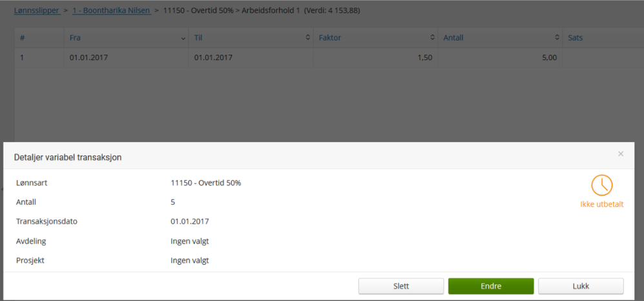Click the Sats column header

pos(575,38)
